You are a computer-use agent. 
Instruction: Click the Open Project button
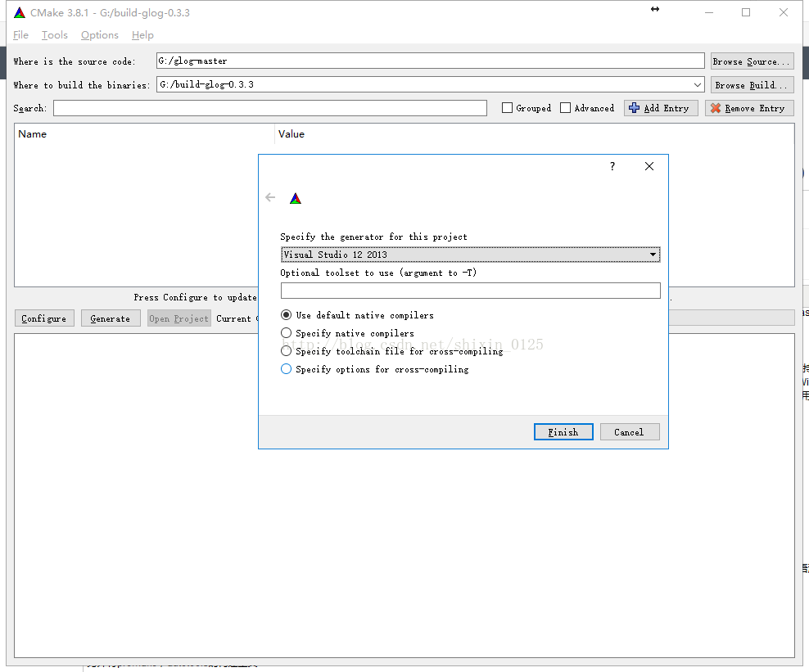click(x=179, y=318)
